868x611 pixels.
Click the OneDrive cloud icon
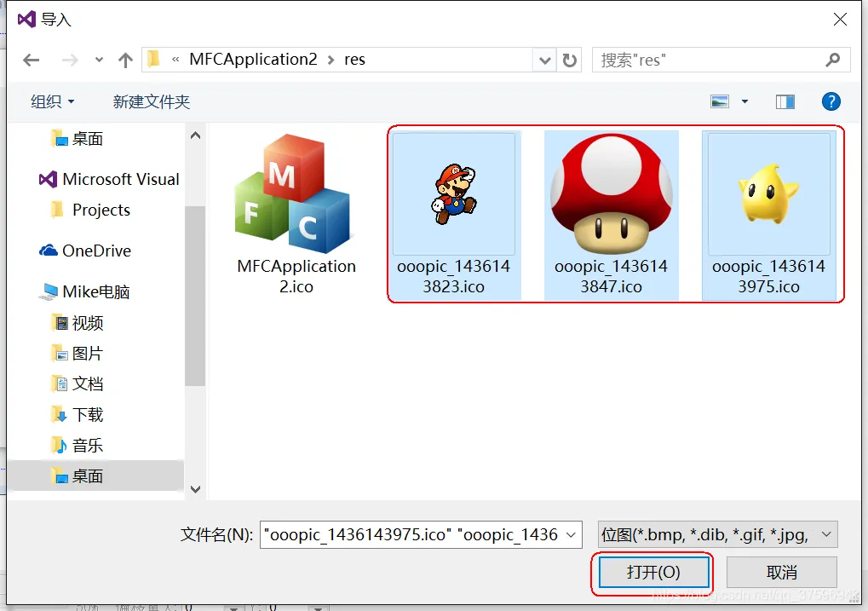pos(49,251)
